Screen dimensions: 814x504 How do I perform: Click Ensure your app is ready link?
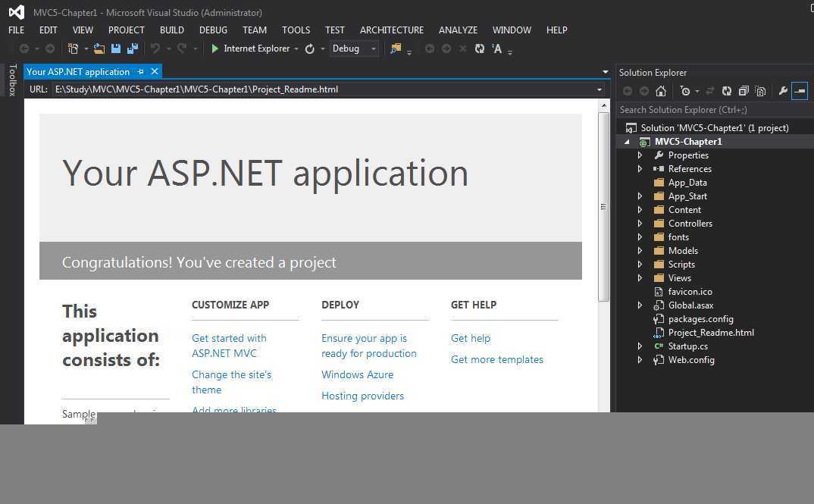click(x=368, y=346)
